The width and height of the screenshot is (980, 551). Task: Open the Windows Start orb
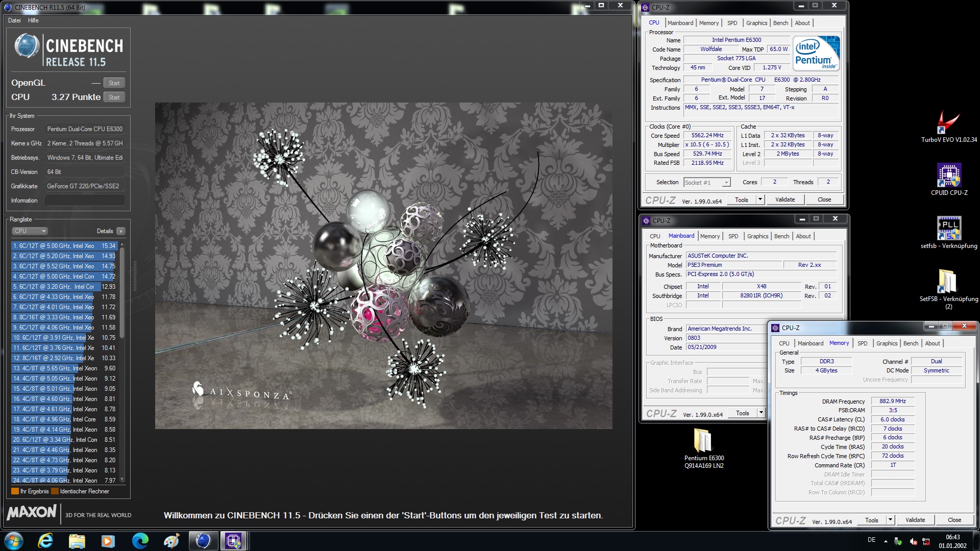14,541
